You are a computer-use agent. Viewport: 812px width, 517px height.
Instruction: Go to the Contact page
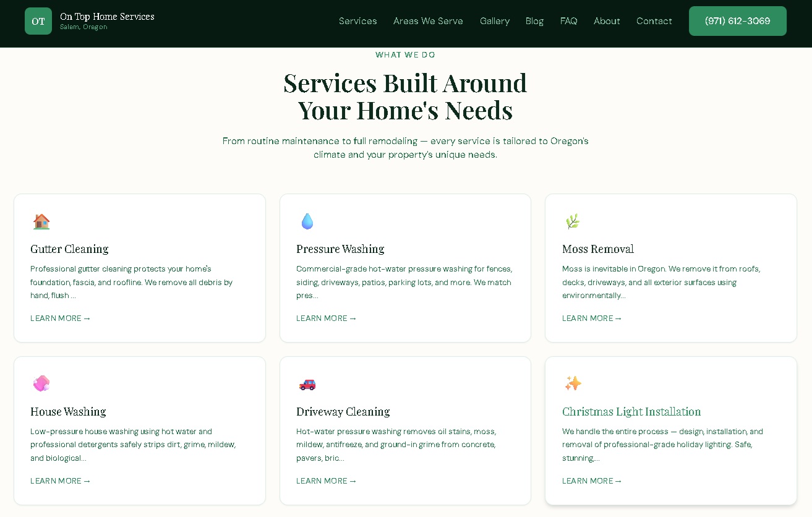pos(654,20)
